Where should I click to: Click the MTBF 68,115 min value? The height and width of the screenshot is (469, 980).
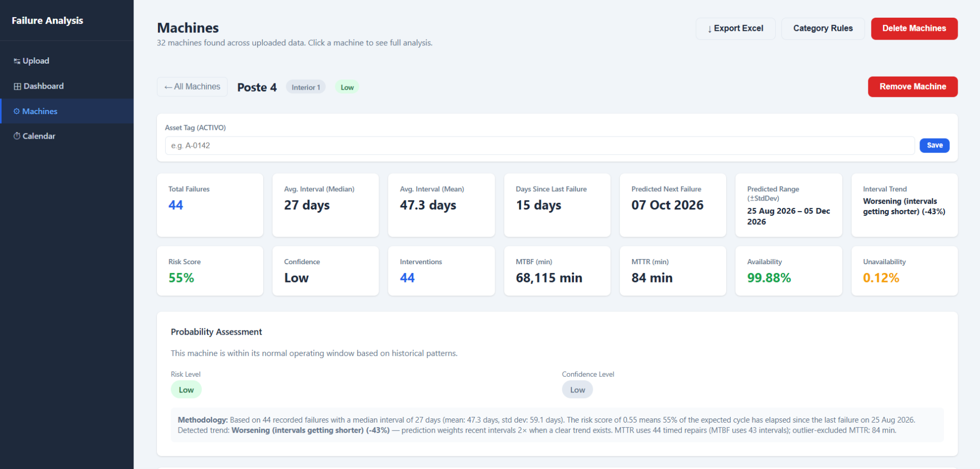[549, 278]
